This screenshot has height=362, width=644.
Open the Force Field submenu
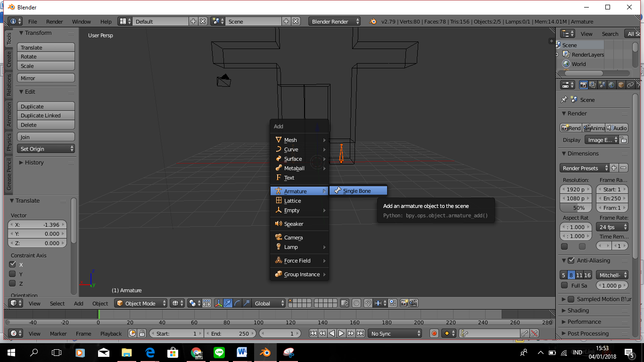pyautogui.click(x=299, y=261)
